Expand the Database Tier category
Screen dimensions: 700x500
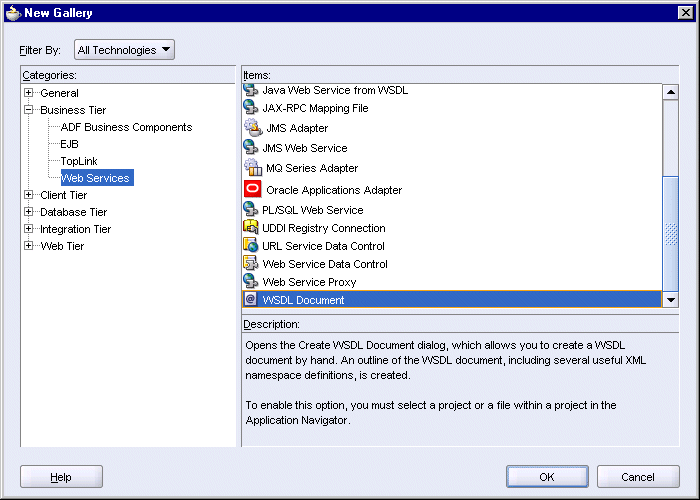pyautogui.click(x=29, y=212)
